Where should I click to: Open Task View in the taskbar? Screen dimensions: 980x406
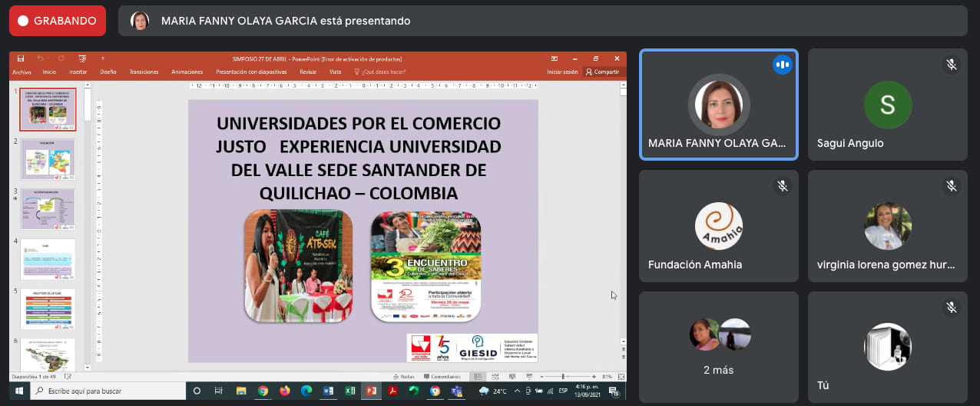219,391
